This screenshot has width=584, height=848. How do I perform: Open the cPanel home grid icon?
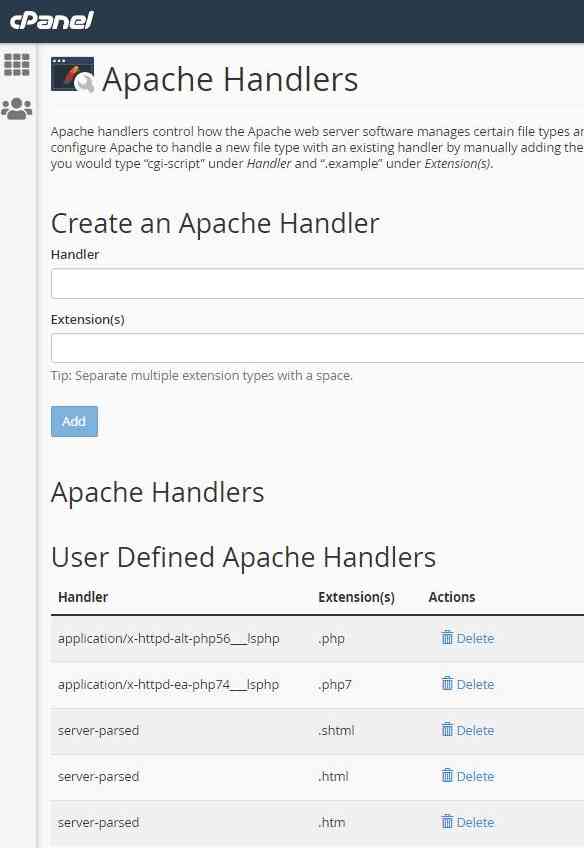(x=17, y=65)
